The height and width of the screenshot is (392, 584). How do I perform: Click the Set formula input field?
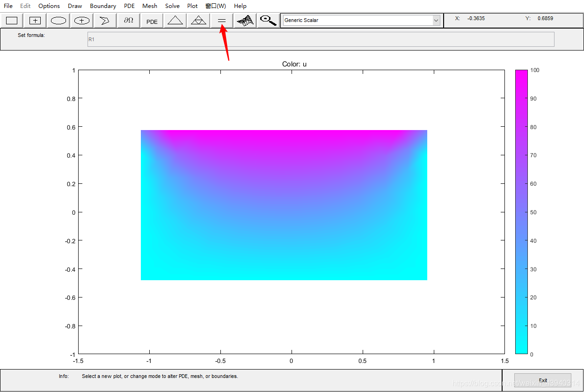click(x=321, y=39)
